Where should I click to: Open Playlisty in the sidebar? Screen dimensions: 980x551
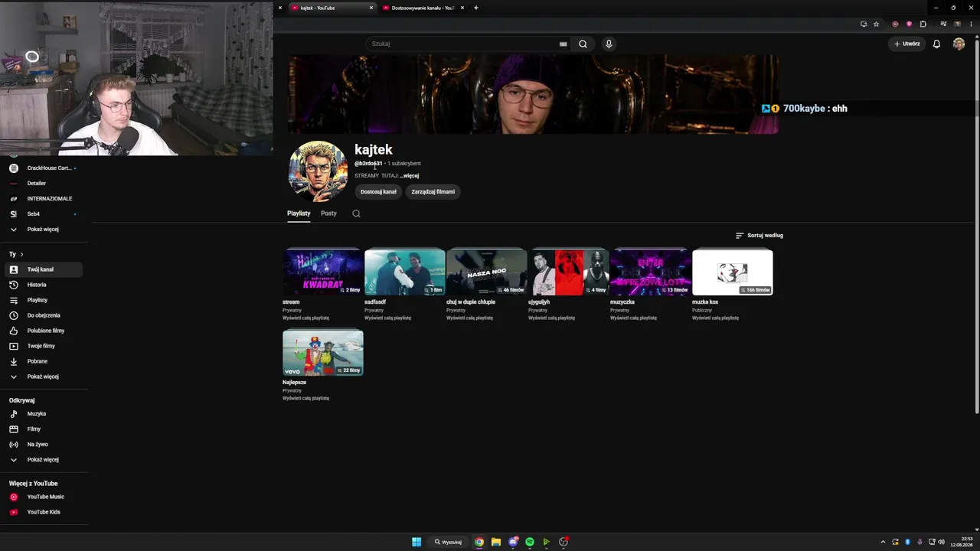(44, 300)
